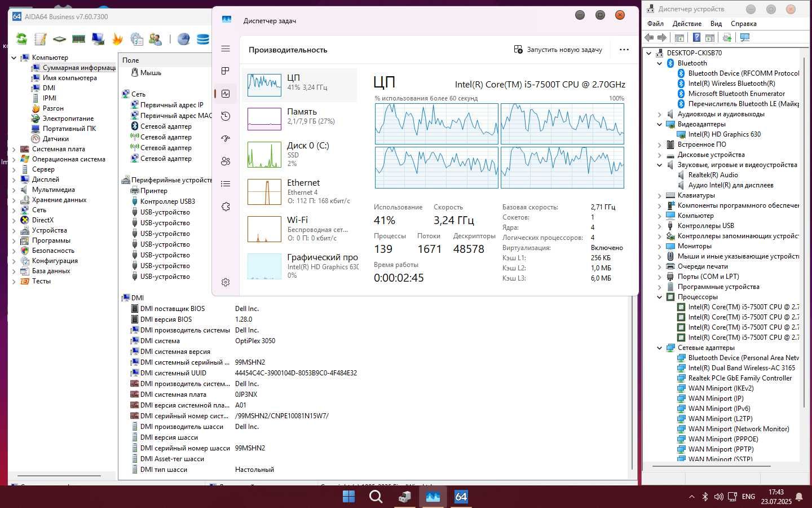
Task: Click the monitor diagnostics icon in AIDA64 toolbar
Action: tap(98, 39)
